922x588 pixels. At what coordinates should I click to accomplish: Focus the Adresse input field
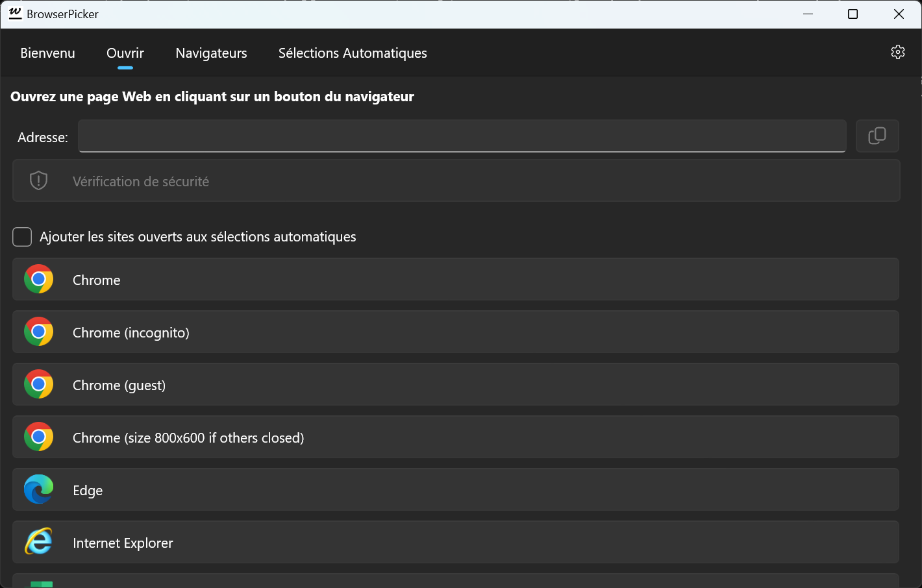point(462,136)
